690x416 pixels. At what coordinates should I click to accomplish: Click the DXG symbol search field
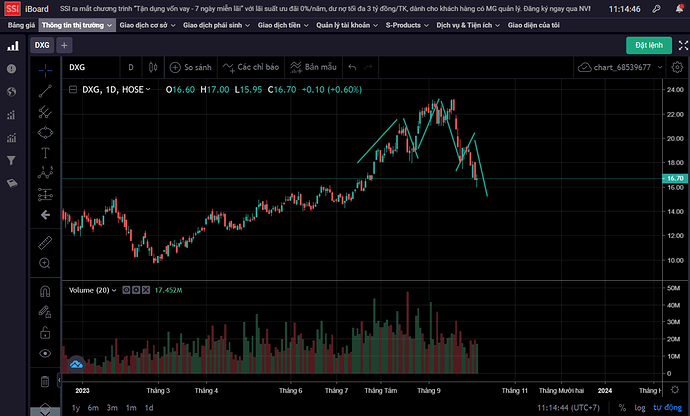91,67
